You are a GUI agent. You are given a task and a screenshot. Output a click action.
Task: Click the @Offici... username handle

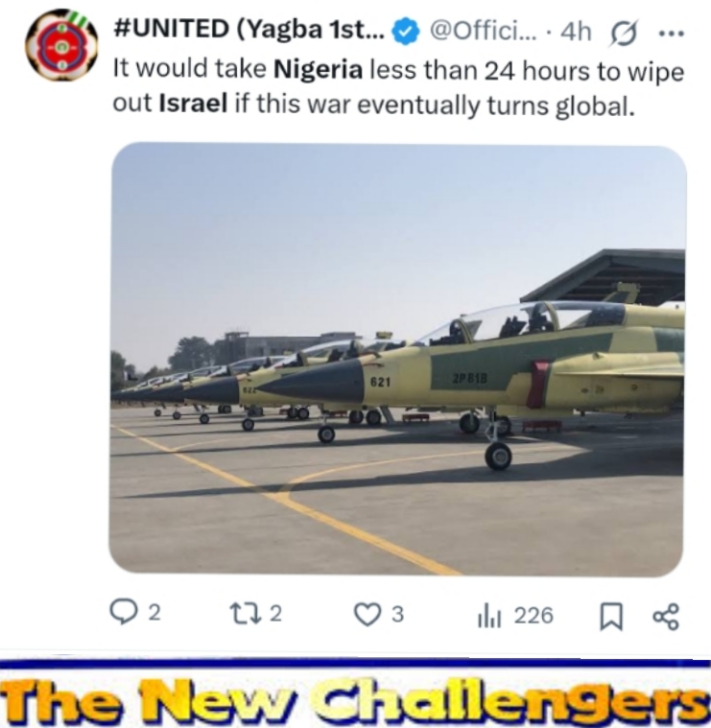(x=483, y=31)
